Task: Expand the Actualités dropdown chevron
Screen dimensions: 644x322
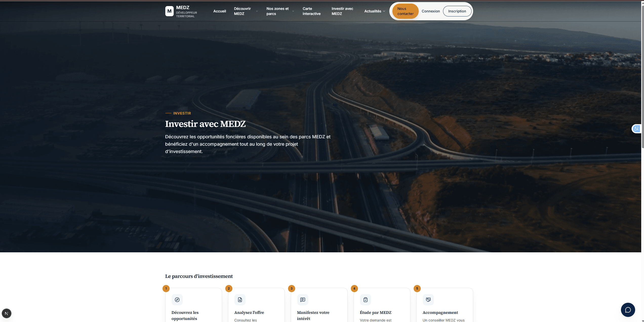Action: coord(384,11)
